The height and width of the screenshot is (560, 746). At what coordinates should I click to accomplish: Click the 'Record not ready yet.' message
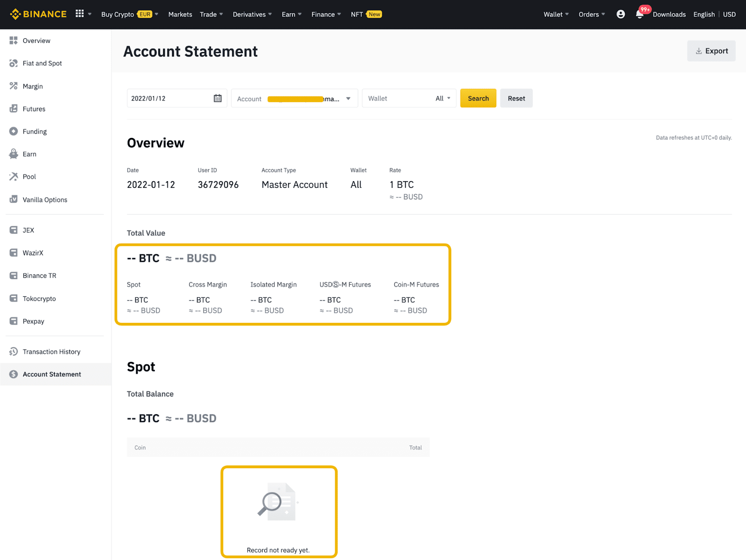(278, 550)
